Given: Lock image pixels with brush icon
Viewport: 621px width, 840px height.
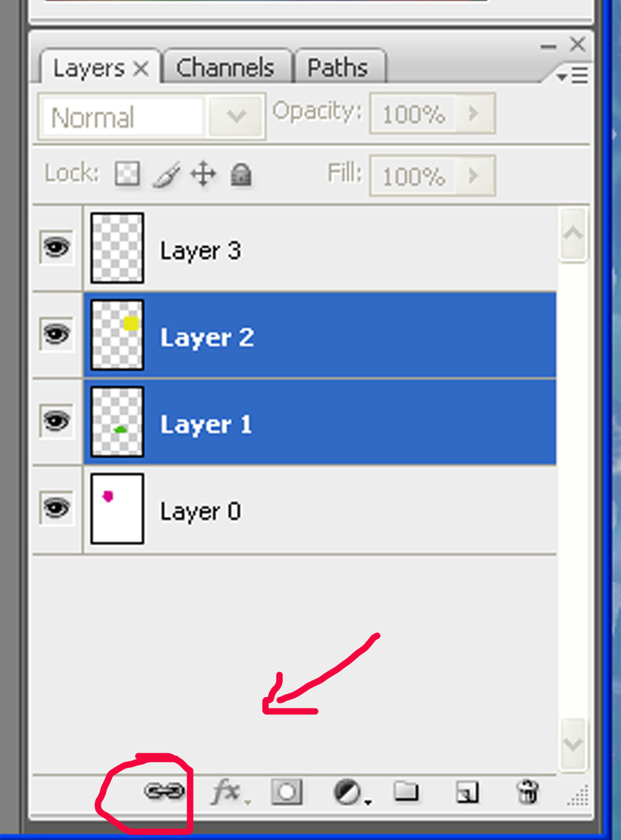Looking at the screenshot, I should (x=166, y=175).
